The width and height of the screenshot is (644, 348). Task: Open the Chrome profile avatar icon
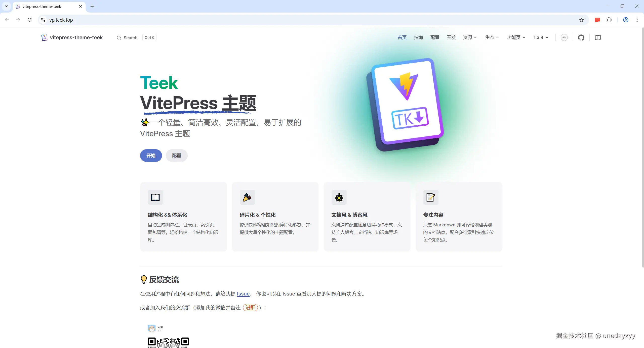(x=626, y=20)
